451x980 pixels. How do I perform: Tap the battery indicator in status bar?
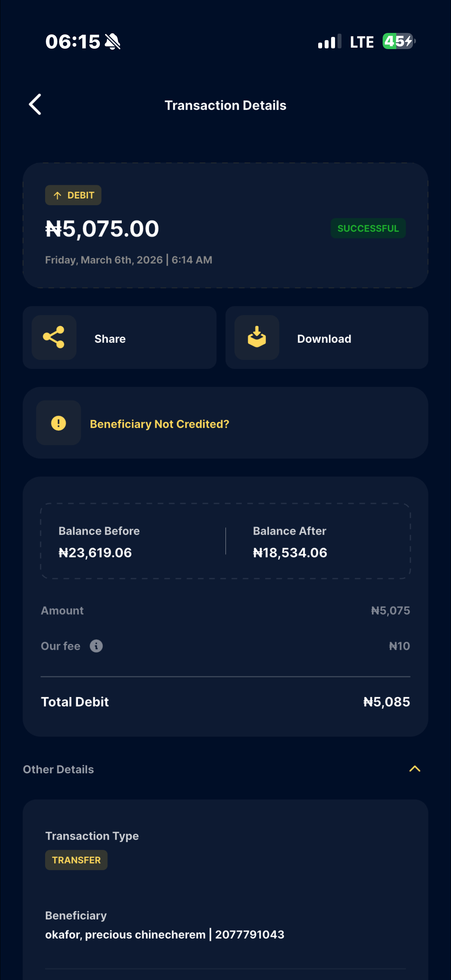(x=398, y=41)
